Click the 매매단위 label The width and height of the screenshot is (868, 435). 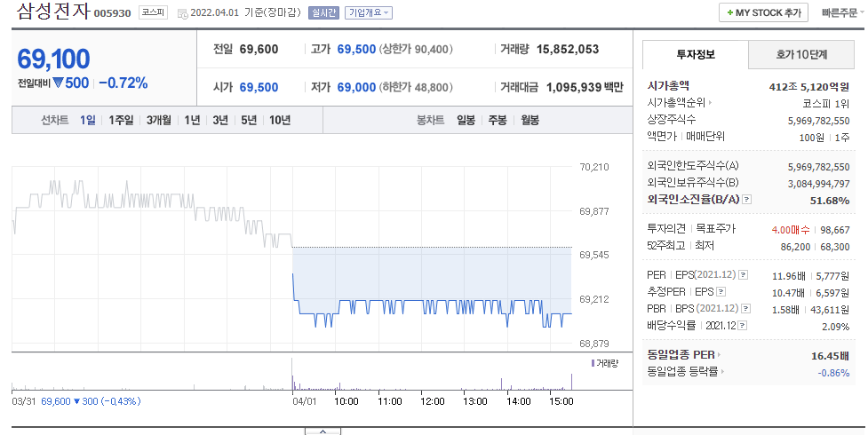[x=705, y=136]
